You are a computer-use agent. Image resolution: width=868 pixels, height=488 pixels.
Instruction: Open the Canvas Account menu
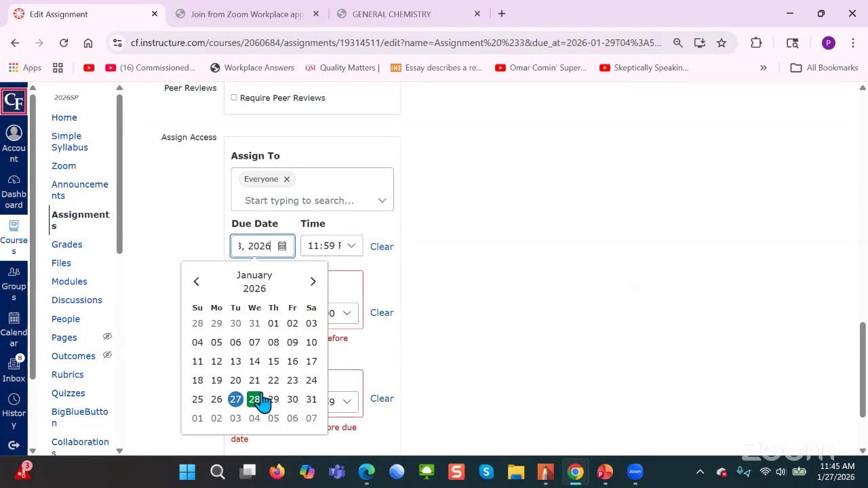click(x=14, y=144)
